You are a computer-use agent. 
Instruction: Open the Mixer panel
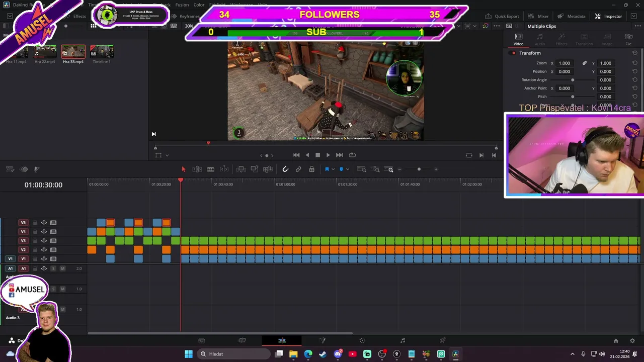point(538,16)
